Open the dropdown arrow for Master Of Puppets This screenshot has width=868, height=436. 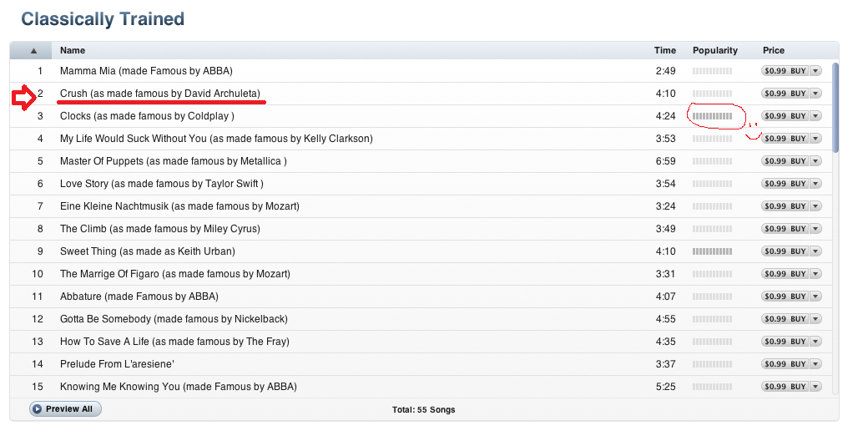(x=815, y=161)
